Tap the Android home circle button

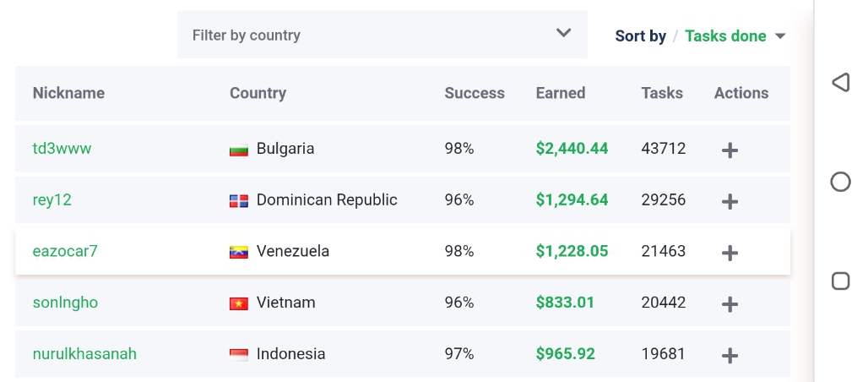pos(840,182)
